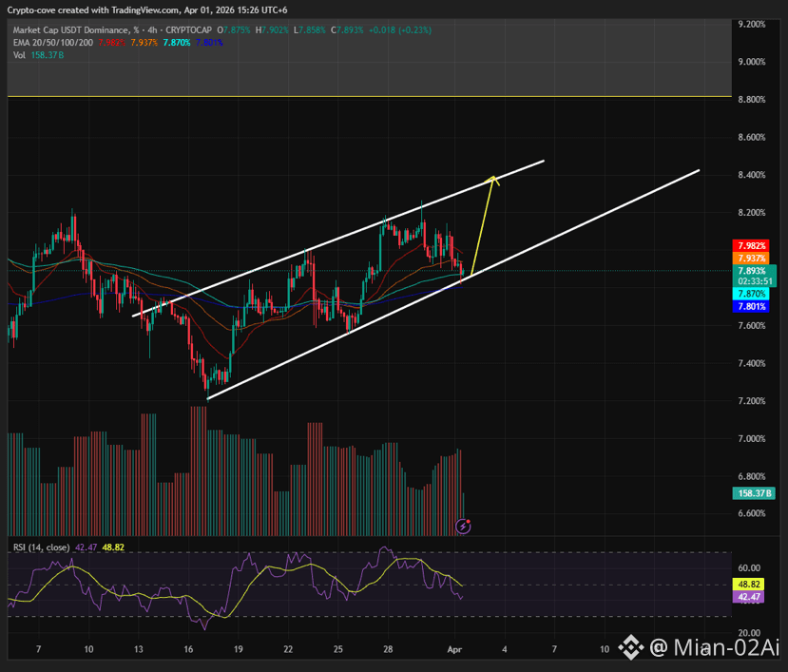The width and height of the screenshot is (788, 672).
Task: Click the 8.800% price axis label
Action: 751,100
